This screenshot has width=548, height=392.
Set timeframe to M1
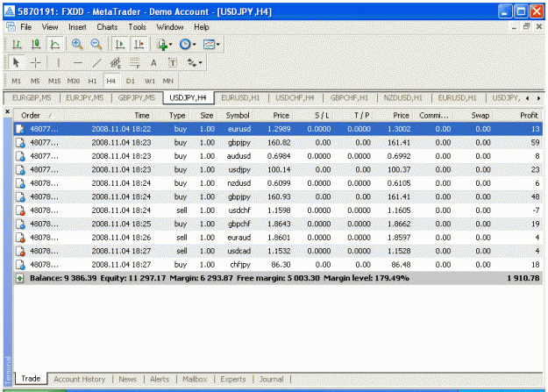point(16,82)
